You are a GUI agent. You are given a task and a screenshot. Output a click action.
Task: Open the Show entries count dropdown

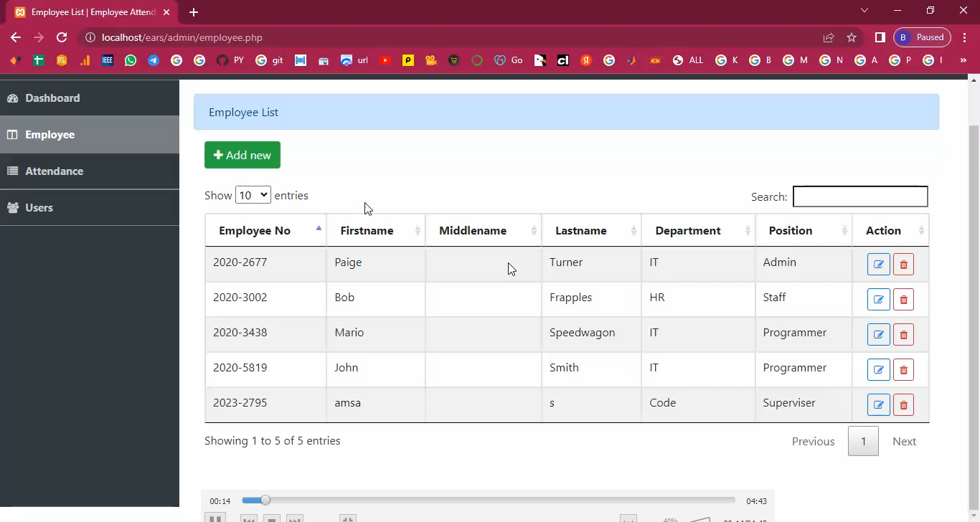pos(253,195)
